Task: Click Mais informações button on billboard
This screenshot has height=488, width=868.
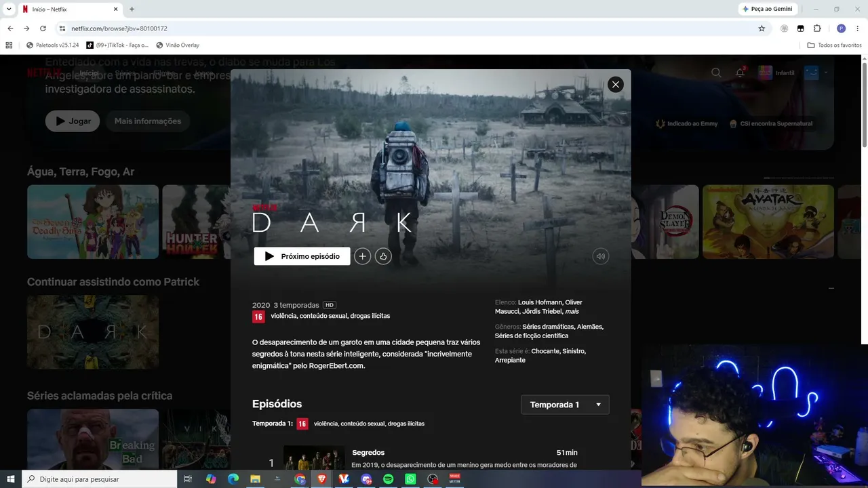Action: pyautogui.click(x=148, y=121)
